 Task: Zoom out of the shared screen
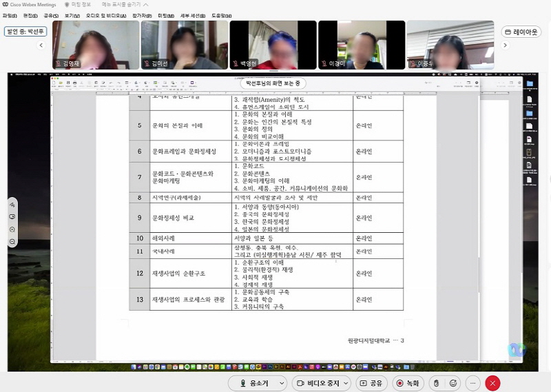tap(12, 242)
